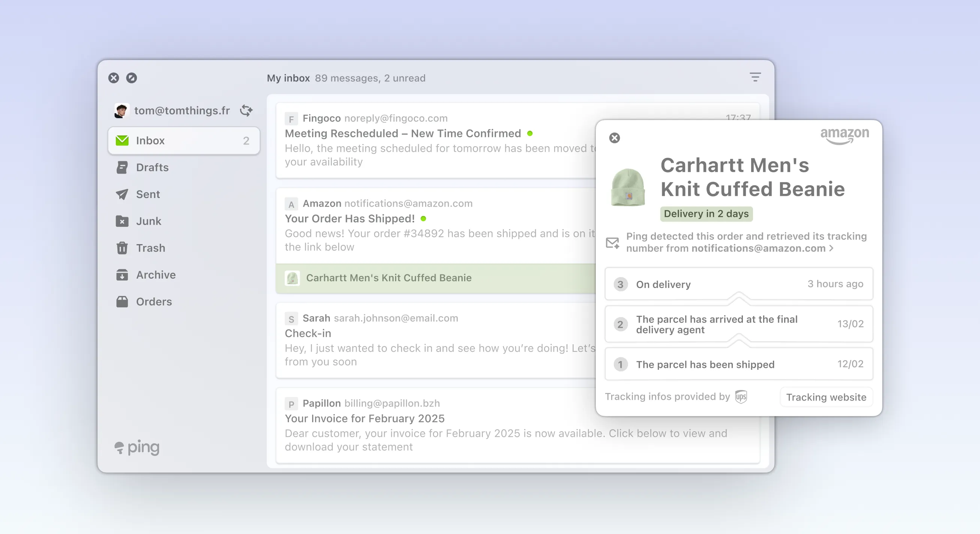Expand the On delivery tracking step
Image resolution: width=980 pixels, height=534 pixels.
point(738,284)
